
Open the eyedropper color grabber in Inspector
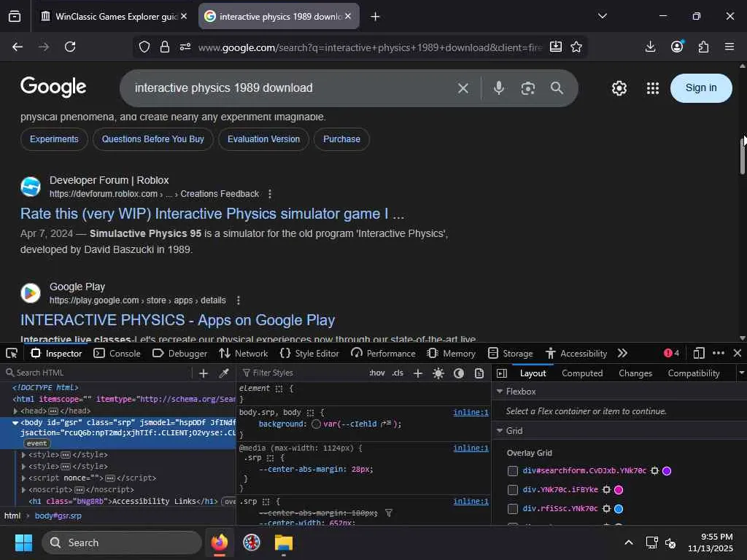coord(224,373)
